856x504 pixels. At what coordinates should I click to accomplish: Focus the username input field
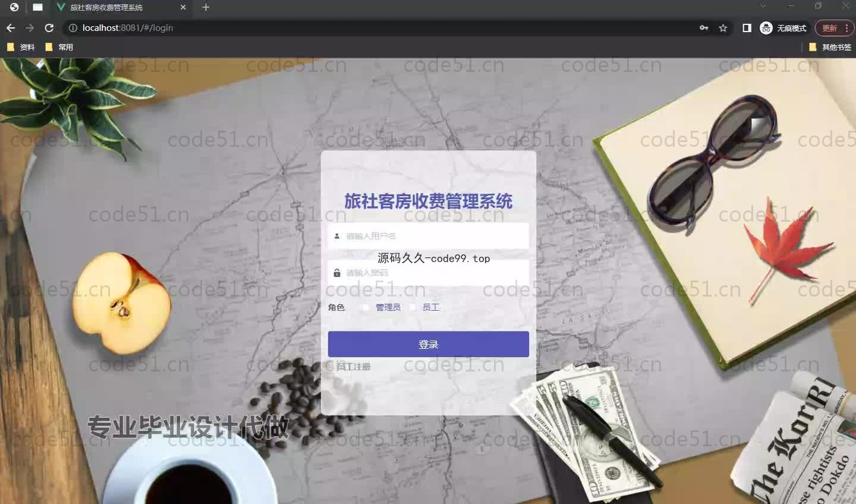pyautogui.click(x=429, y=236)
